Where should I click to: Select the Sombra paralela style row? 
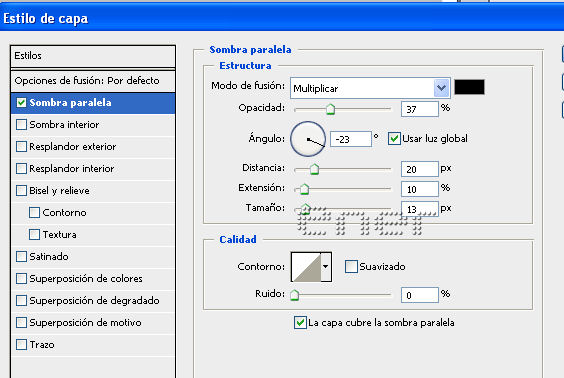coord(93,103)
